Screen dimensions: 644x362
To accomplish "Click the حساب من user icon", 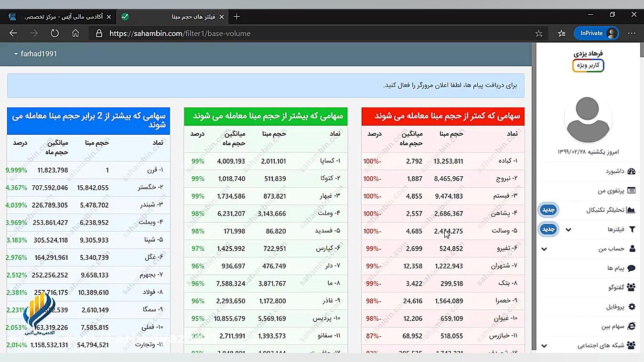I will pos(632,249).
